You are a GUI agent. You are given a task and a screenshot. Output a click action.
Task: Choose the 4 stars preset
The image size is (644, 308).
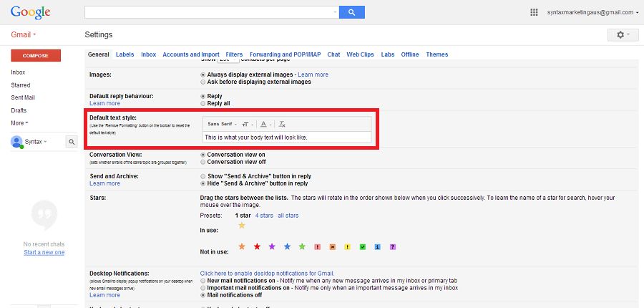point(264,216)
